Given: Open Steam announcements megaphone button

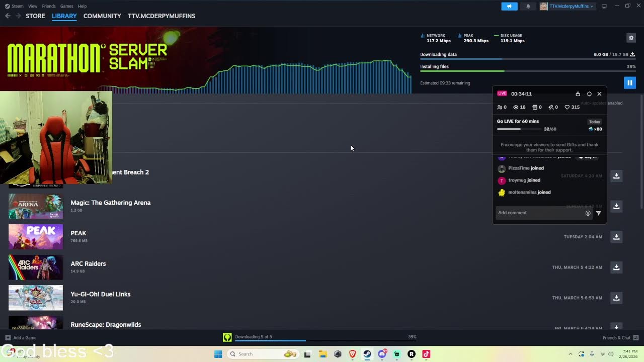Looking at the screenshot, I should point(509,7).
